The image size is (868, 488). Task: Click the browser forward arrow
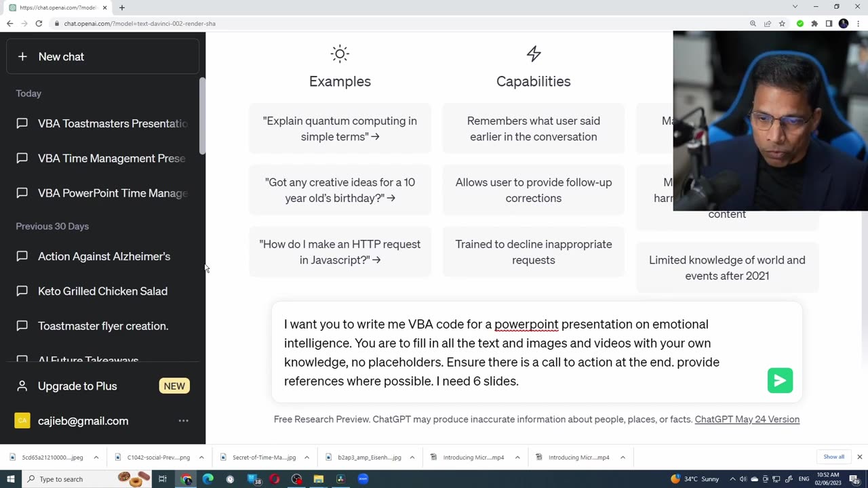24,24
